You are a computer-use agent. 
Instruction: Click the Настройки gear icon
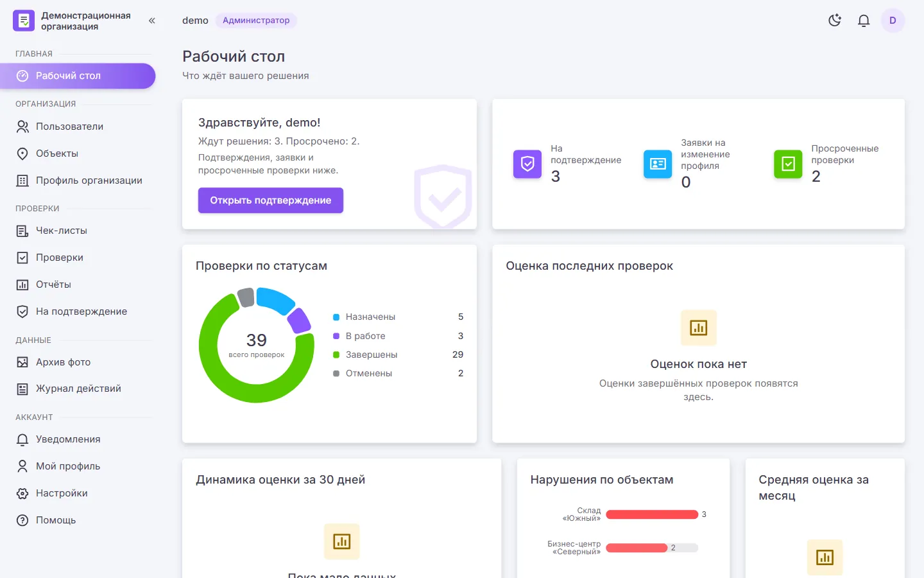(22, 493)
